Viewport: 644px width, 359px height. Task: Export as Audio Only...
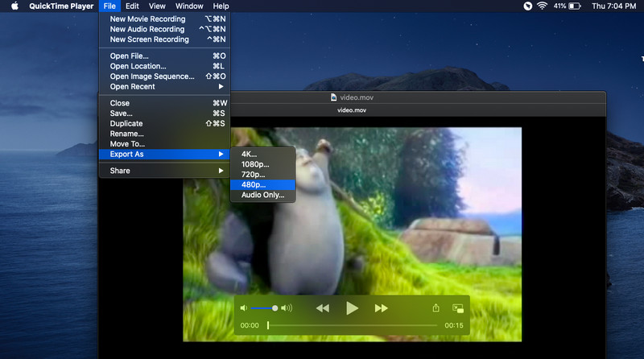263,195
